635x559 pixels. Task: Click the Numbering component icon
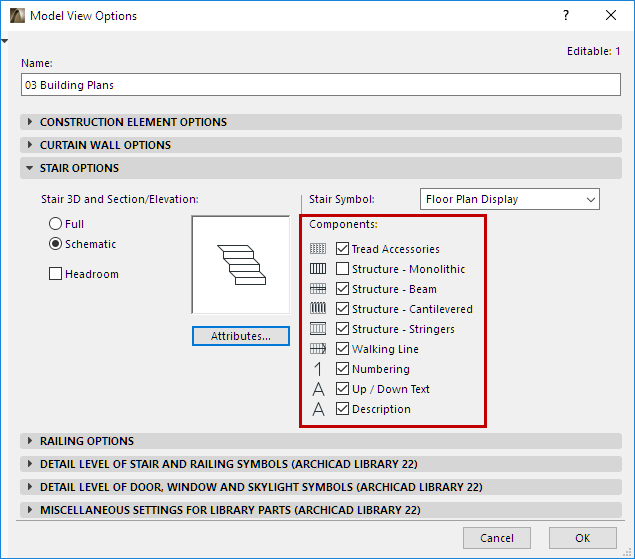click(x=318, y=369)
